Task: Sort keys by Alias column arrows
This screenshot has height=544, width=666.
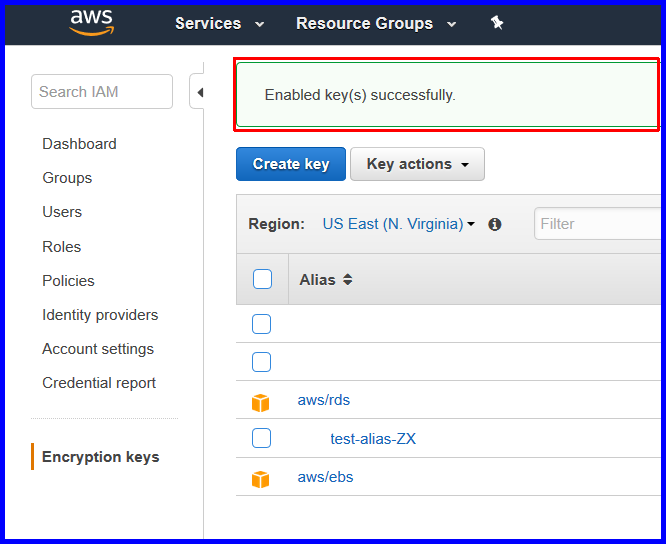Action: 347,279
